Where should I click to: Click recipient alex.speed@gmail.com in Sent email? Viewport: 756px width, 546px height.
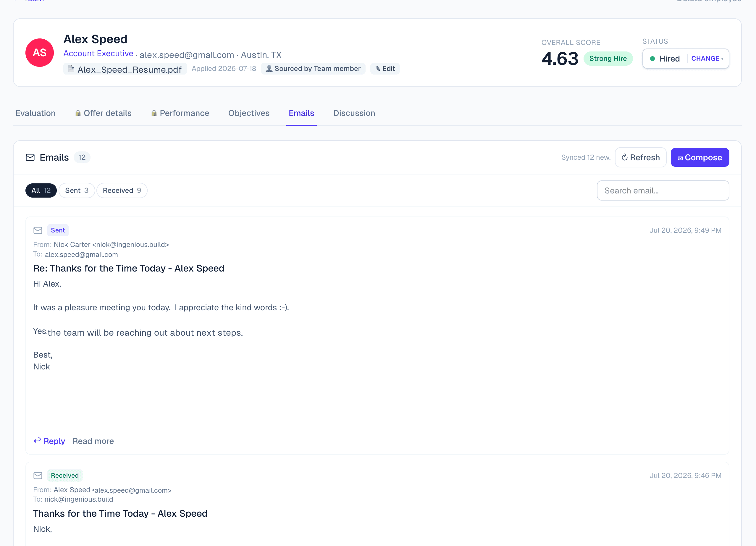pos(81,254)
